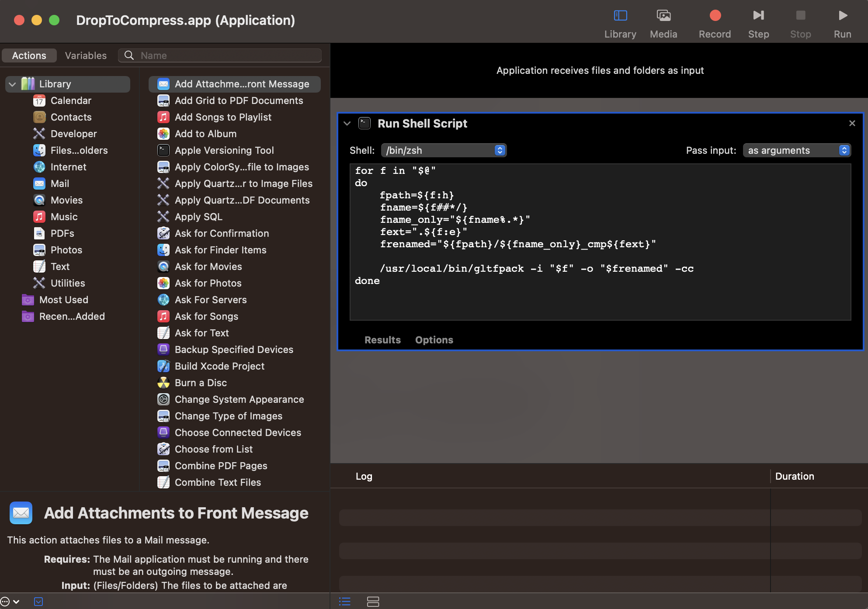The height and width of the screenshot is (609, 868).
Task: Toggle the description pane checkbox icon
Action: tap(38, 602)
